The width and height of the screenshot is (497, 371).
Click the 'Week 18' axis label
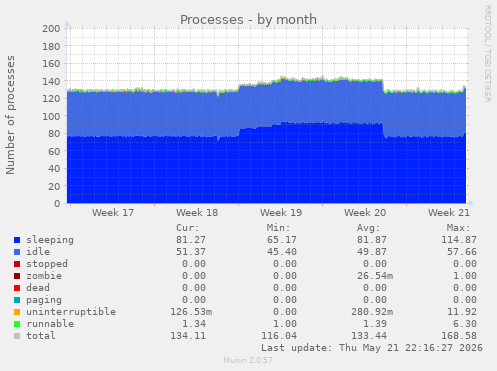(197, 213)
